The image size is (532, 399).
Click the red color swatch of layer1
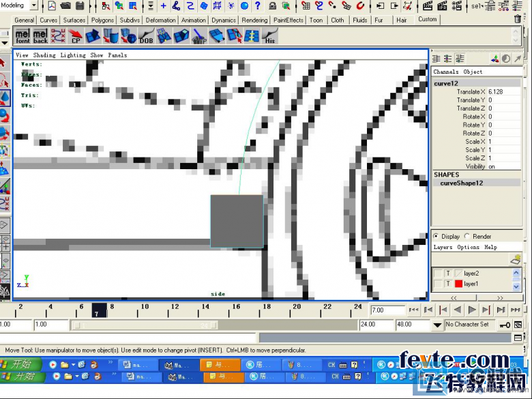pyautogui.click(x=459, y=284)
